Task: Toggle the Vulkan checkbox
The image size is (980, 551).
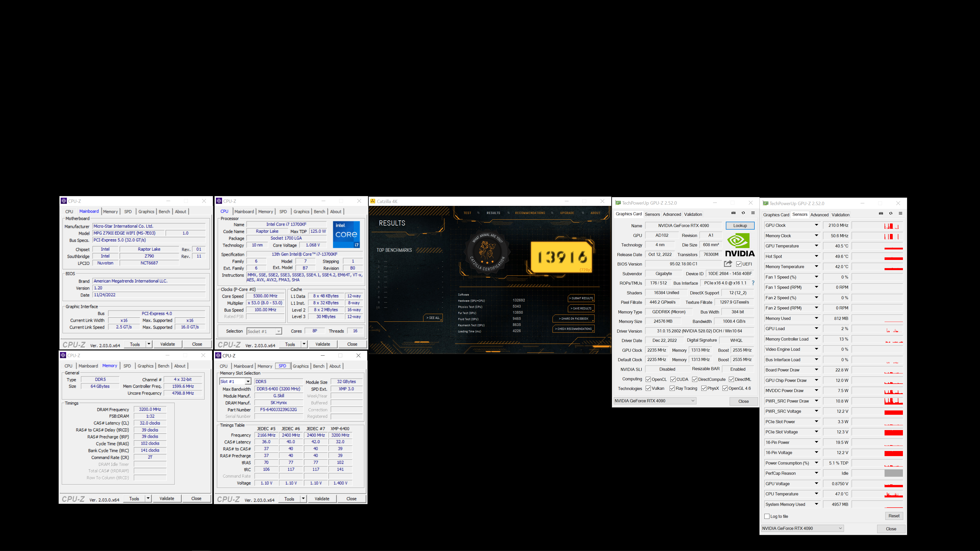Action: [648, 388]
